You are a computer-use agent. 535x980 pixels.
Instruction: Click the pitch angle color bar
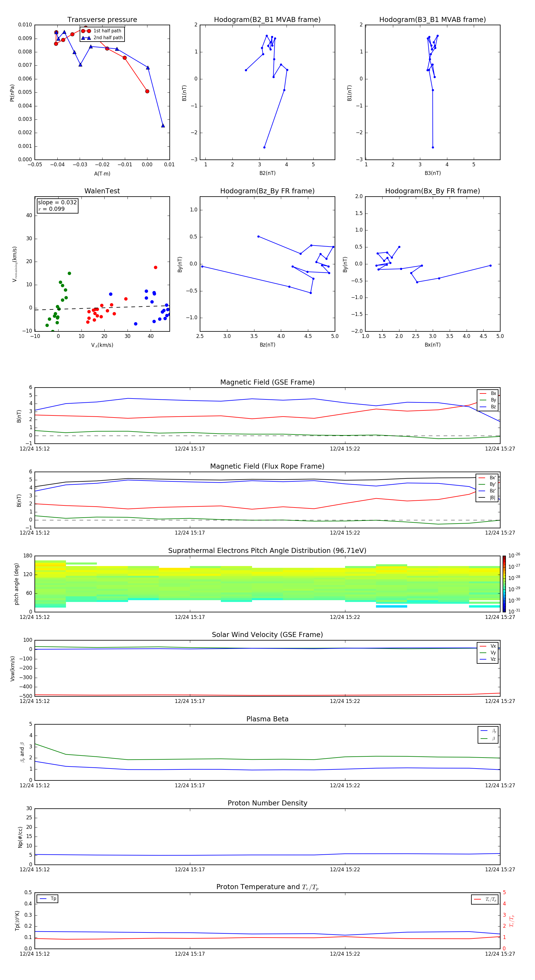click(x=504, y=584)
